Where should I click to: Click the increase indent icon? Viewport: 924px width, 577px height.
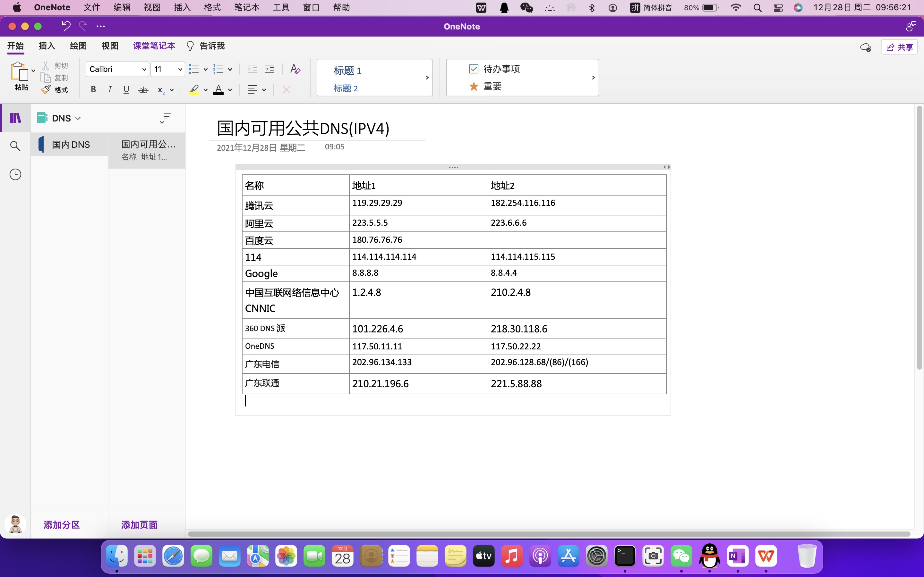tap(269, 69)
